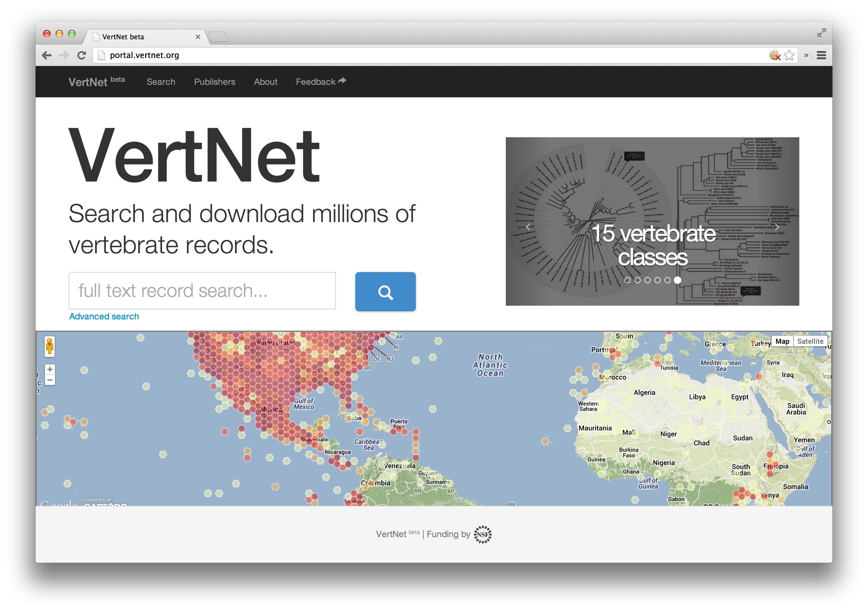Open the Publishers nav item
868x612 pixels.
(x=215, y=82)
